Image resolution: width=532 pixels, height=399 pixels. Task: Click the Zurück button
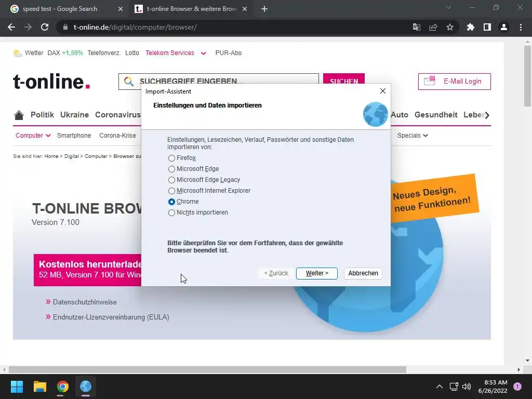[276, 273]
